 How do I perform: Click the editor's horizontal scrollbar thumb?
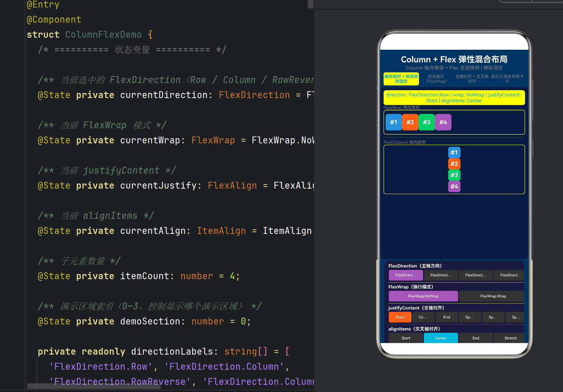pos(94,386)
